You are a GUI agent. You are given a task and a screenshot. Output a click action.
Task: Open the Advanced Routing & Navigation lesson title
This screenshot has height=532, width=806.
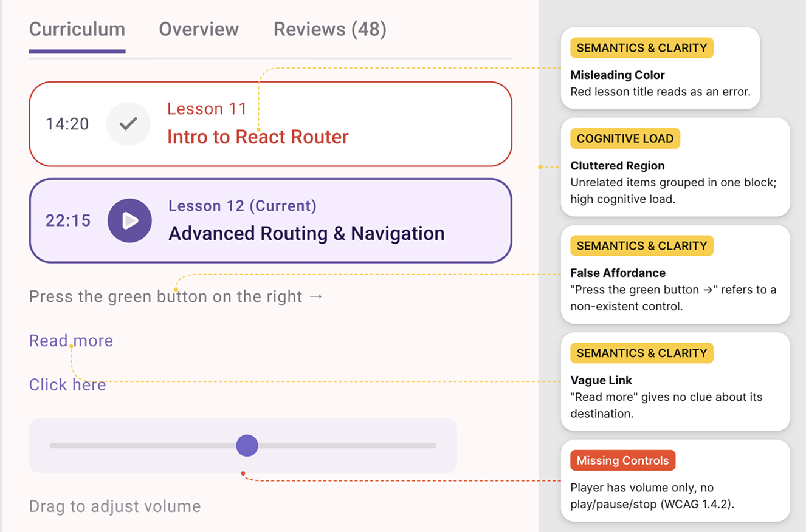pos(306,234)
